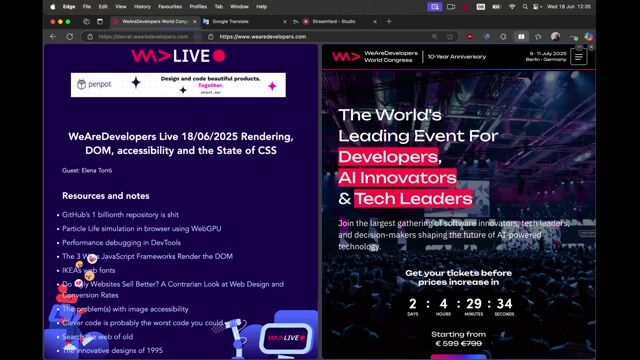Viewport: 640px width, 360px height.
Task: Click the 'Guest: Elena Torró' text
Action: [87, 170]
